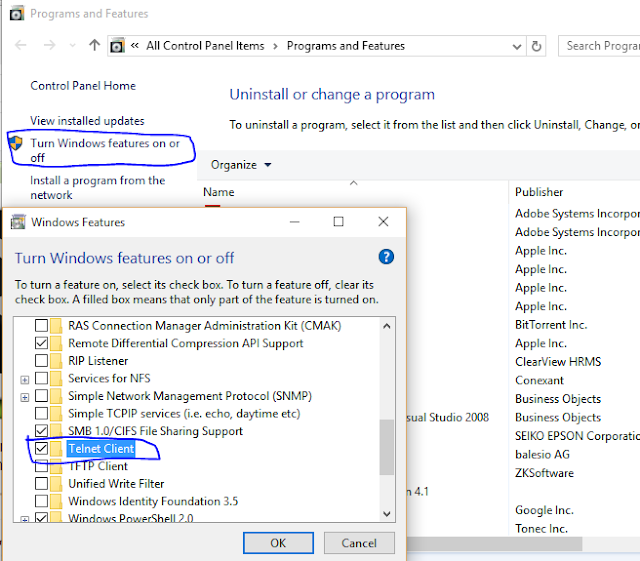Click OK in Windows Features dialog
Image resolution: width=640 pixels, height=561 pixels.
coord(278,543)
